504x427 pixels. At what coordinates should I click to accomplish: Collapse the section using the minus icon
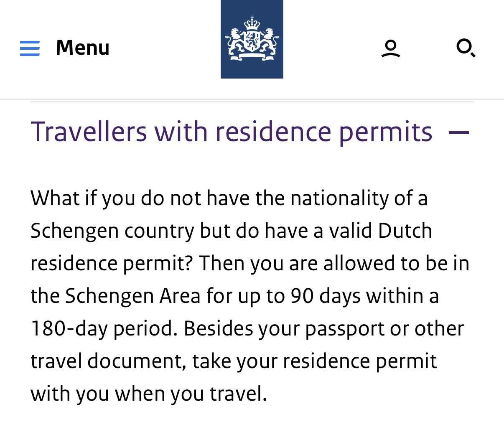coord(458,132)
